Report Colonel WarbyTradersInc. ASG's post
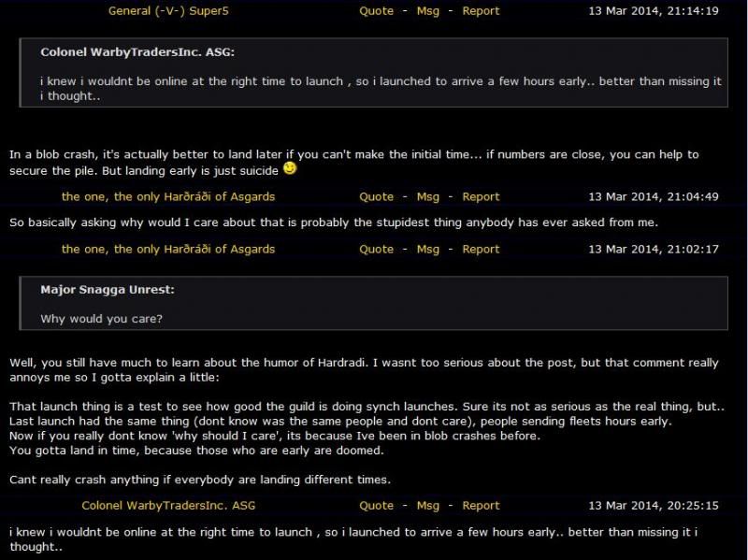 [x=481, y=506]
